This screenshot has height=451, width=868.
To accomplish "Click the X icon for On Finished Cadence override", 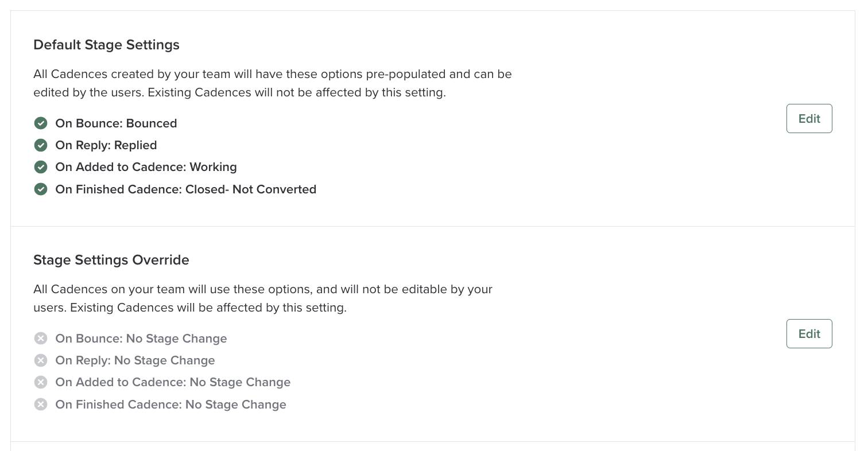I will (41, 404).
